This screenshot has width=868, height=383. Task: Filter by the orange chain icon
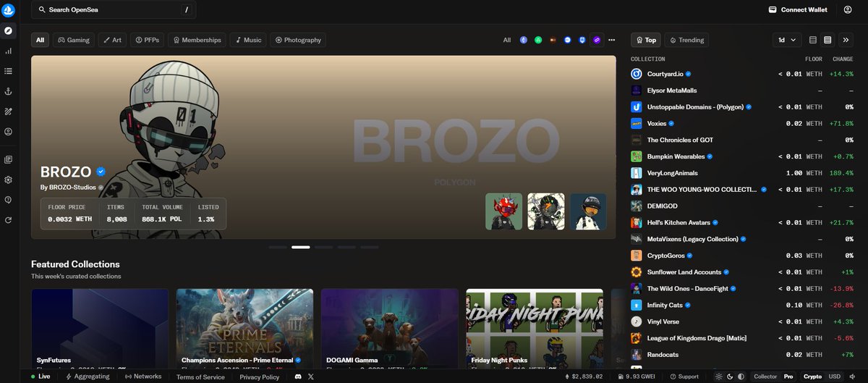pos(553,40)
